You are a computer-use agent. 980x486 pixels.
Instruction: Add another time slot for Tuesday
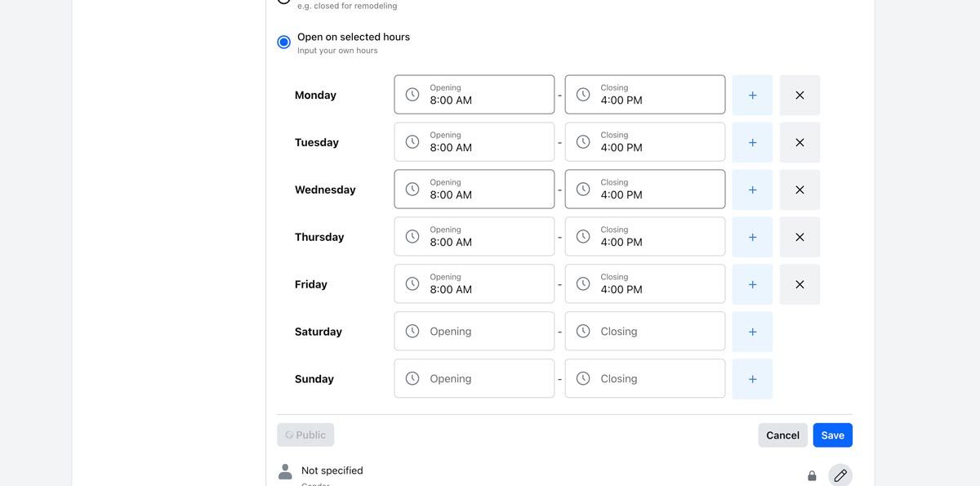tap(752, 142)
